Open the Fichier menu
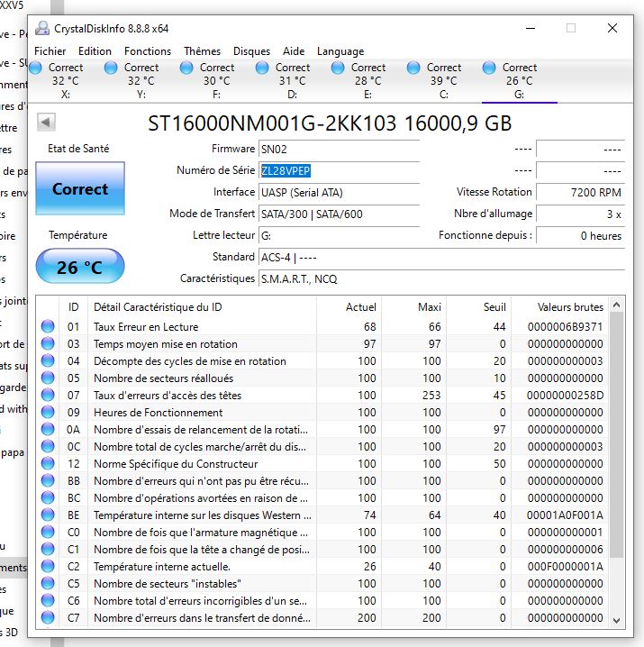The width and height of the screenshot is (644, 647). click(50, 51)
